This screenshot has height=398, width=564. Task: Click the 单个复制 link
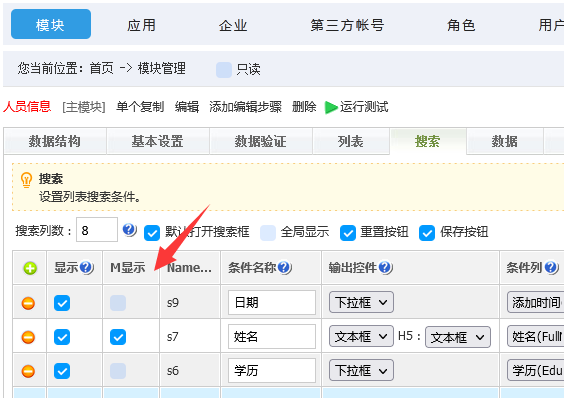tap(140, 107)
